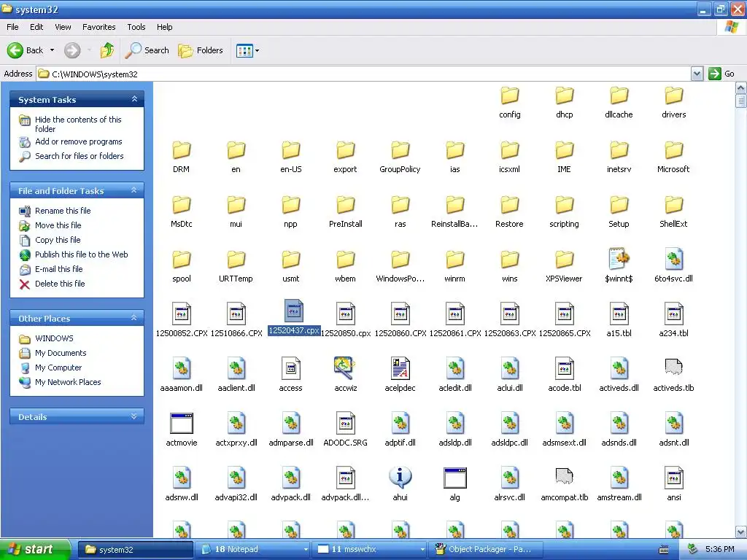Open the File menu
The height and width of the screenshot is (560, 747).
coord(12,27)
